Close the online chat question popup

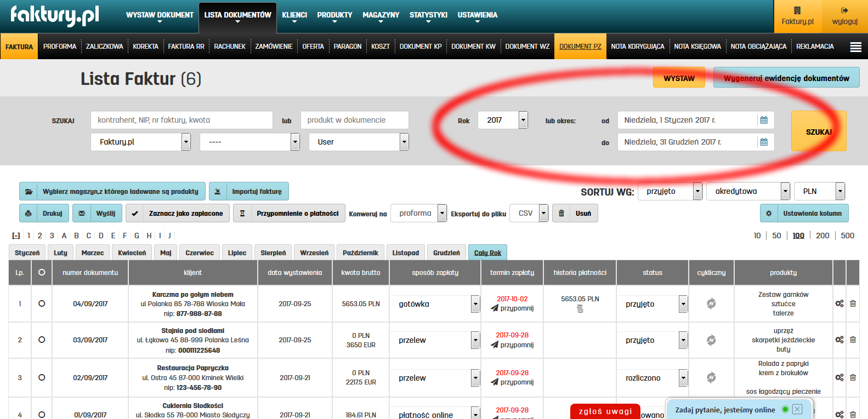point(797,409)
